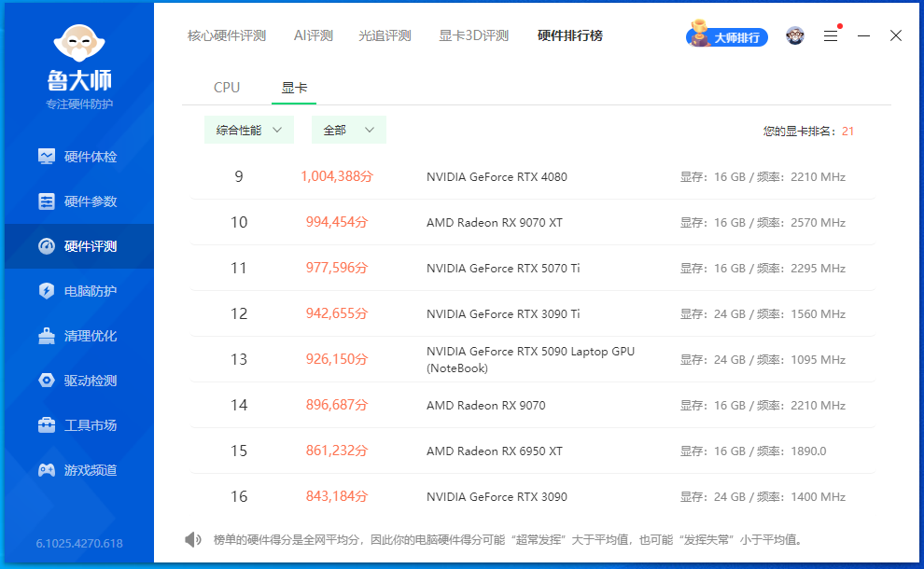Open the user avatar profile
The height and width of the screenshot is (569, 924).
coord(795,36)
